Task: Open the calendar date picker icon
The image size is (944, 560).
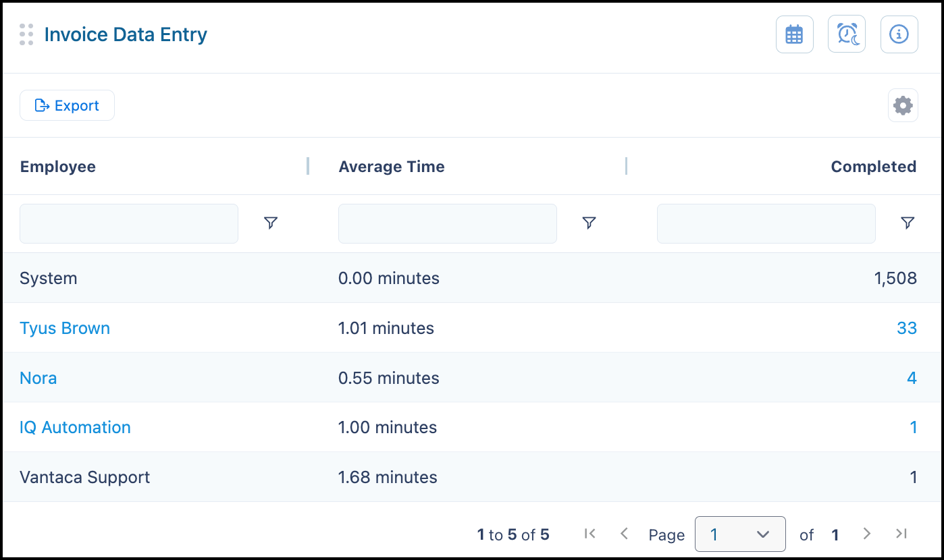Action: [x=794, y=34]
